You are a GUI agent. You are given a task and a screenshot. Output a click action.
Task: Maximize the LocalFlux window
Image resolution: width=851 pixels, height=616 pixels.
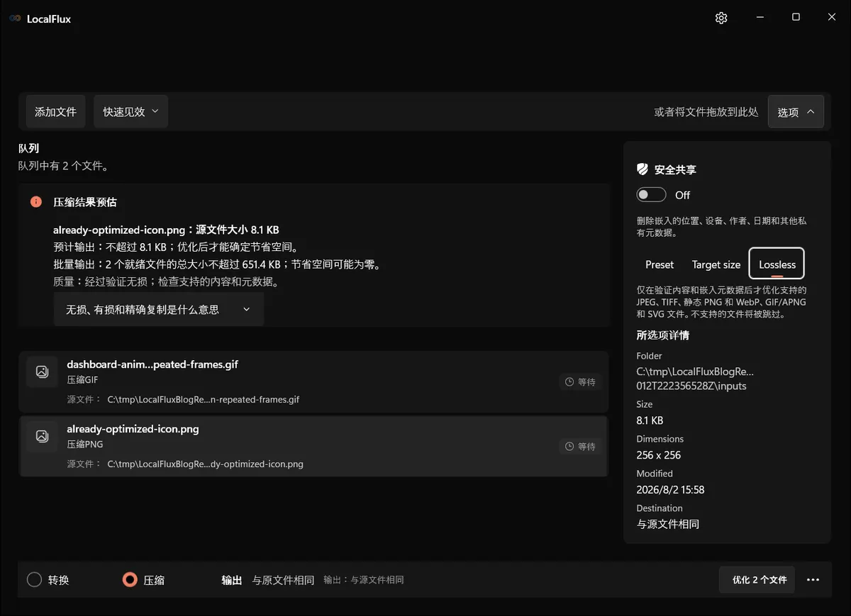(796, 17)
